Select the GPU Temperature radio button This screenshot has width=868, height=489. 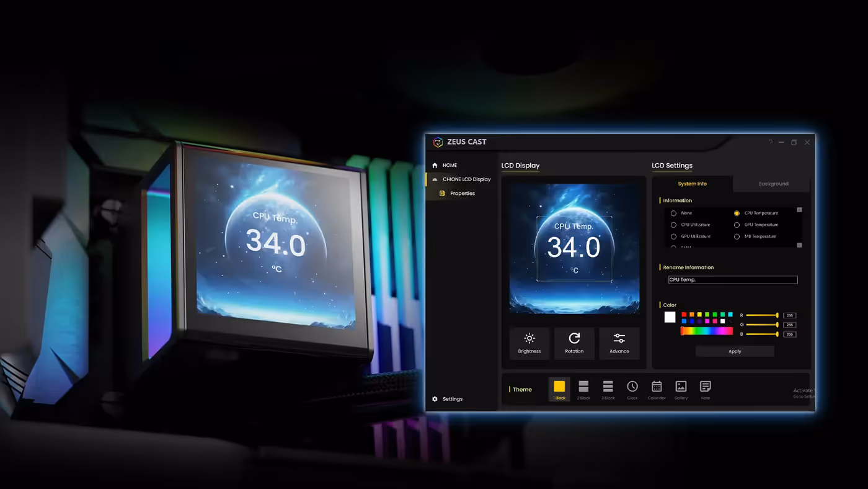pyautogui.click(x=737, y=225)
